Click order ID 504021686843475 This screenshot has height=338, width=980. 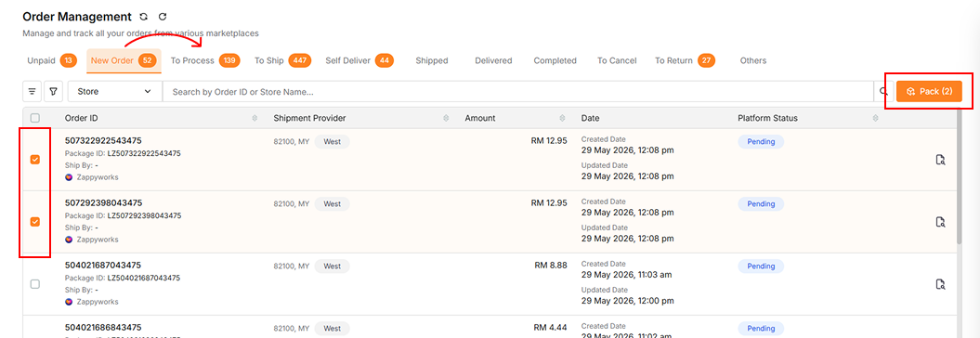click(x=103, y=328)
